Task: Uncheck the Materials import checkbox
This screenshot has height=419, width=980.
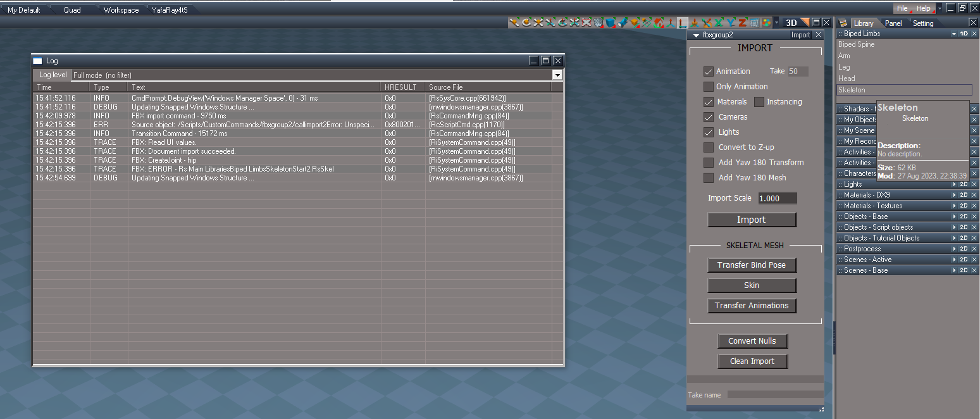Action: [x=709, y=102]
